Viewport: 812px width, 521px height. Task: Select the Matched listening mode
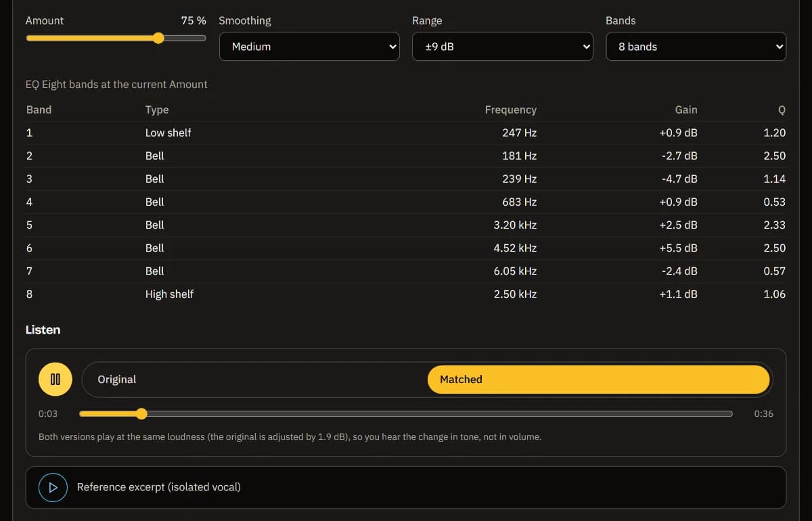(x=598, y=380)
